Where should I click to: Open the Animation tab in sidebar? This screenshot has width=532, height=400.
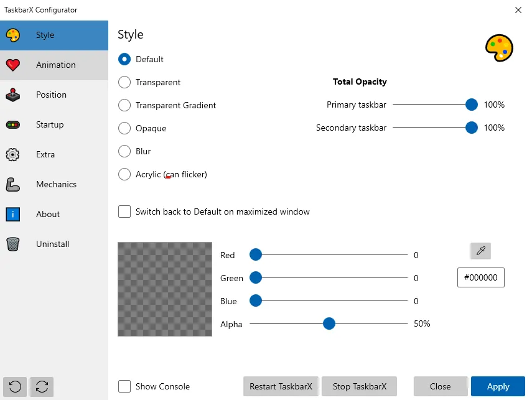tap(54, 65)
